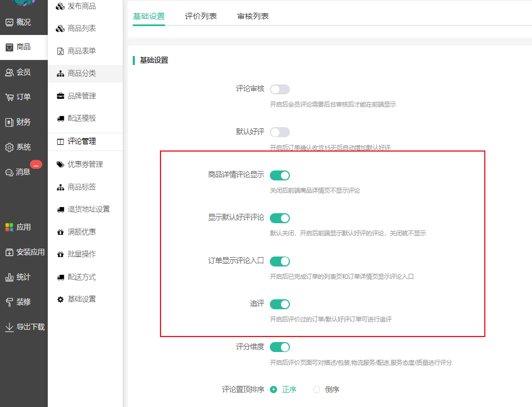This screenshot has height=407, width=532.
Task: Click the 订单 shopping cart icon
Action: tap(9, 97)
